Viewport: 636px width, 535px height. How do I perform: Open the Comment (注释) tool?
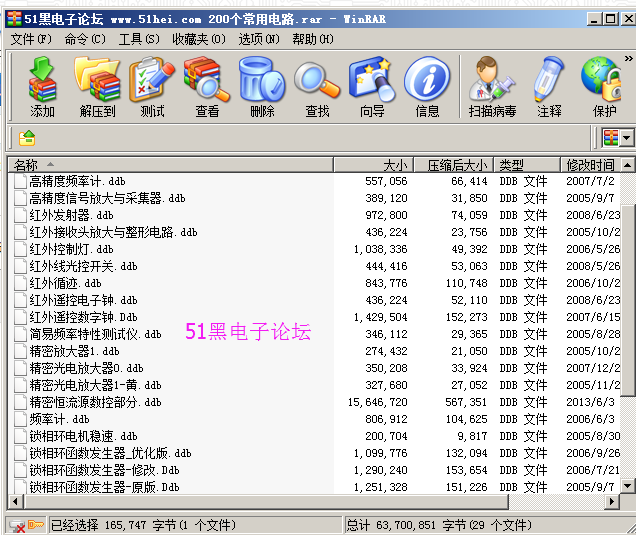[549, 79]
